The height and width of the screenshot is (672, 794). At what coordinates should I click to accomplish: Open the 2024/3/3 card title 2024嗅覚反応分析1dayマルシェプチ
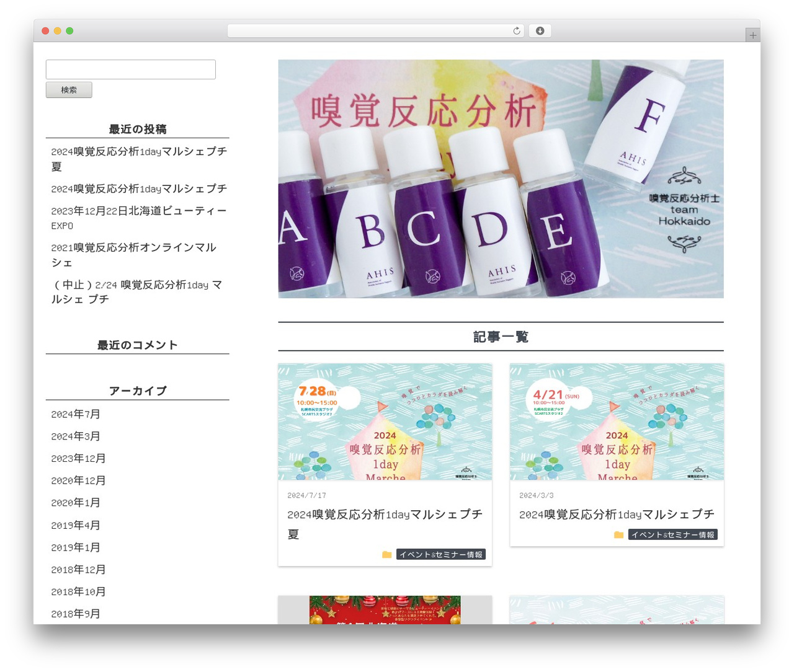tap(617, 515)
